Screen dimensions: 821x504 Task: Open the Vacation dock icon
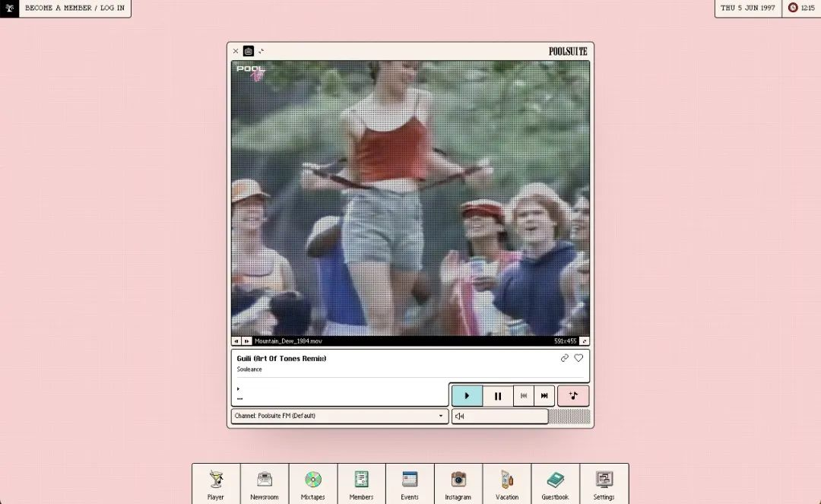507,484
